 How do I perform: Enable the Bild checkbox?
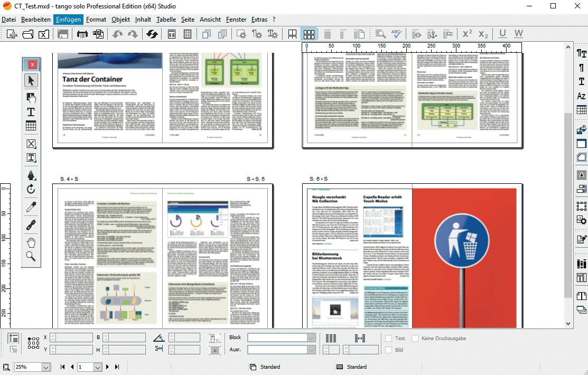[389, 350]
